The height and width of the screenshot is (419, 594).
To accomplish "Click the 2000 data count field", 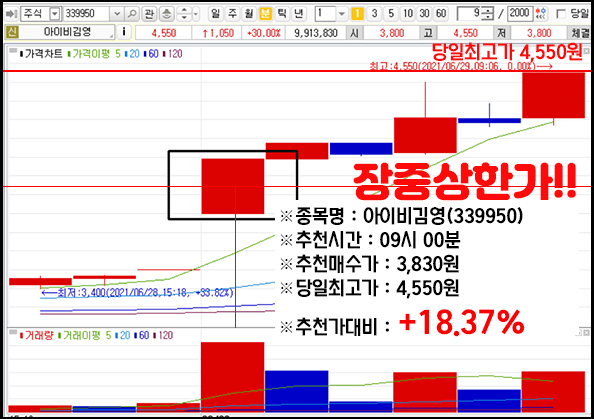I will pos(521,14).
